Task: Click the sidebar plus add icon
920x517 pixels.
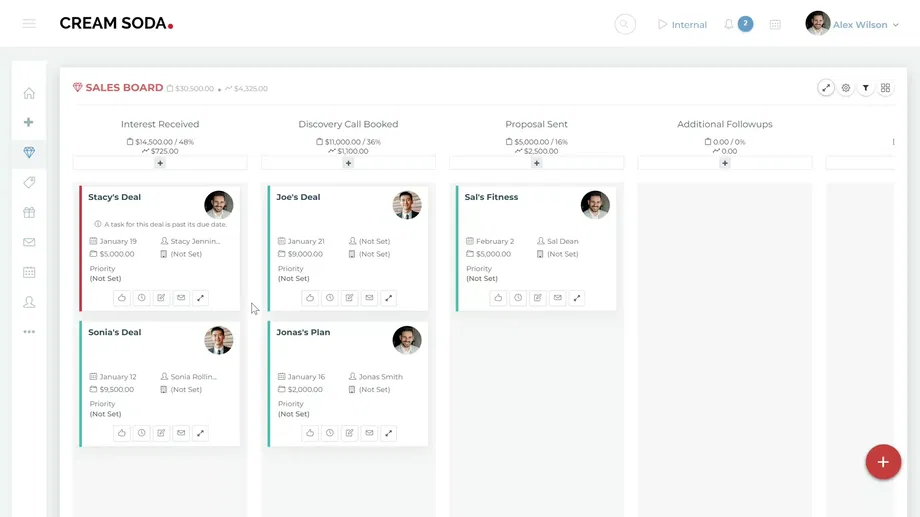Action: click(x=29, y=122)
